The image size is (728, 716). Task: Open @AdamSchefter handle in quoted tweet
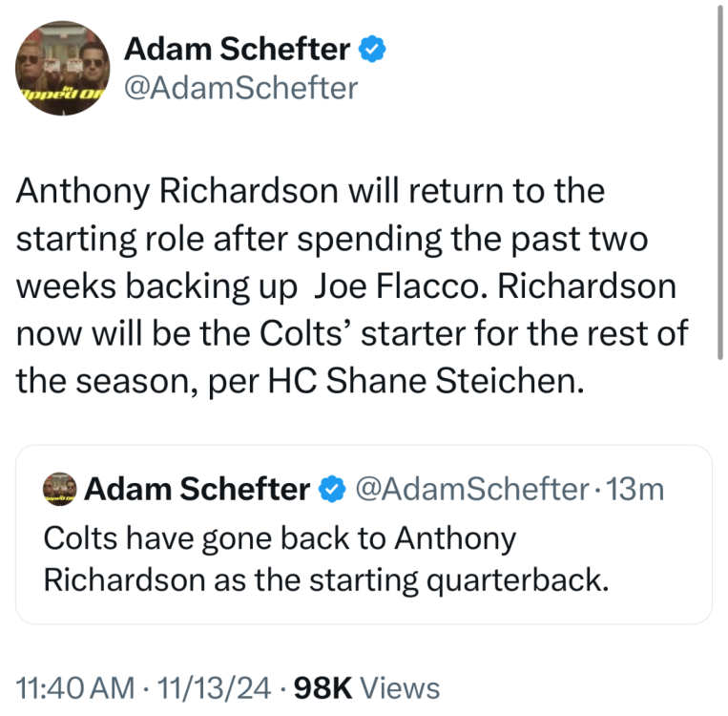click(470, 490)
